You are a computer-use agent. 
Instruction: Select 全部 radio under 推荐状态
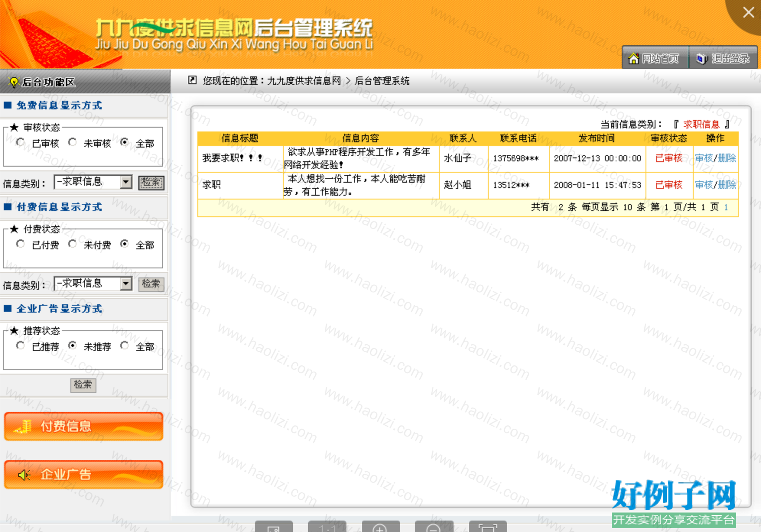(x=124, y=346)
